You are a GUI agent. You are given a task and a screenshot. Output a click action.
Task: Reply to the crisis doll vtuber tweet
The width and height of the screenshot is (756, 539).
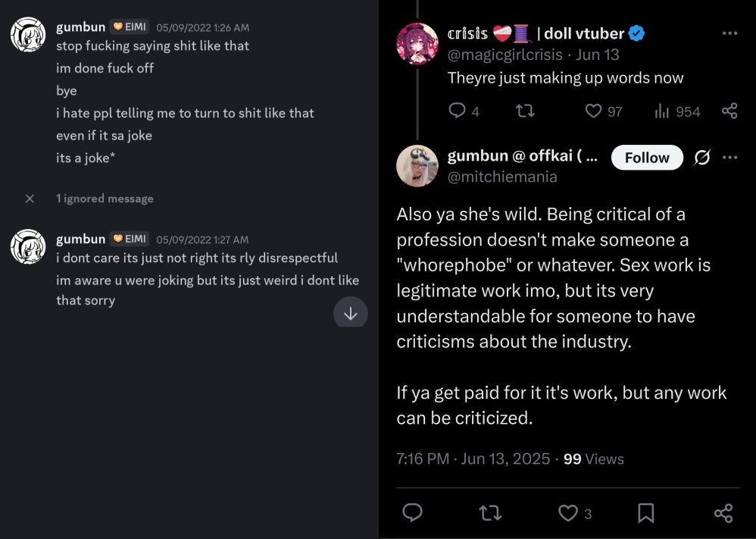tap(457, 111)
